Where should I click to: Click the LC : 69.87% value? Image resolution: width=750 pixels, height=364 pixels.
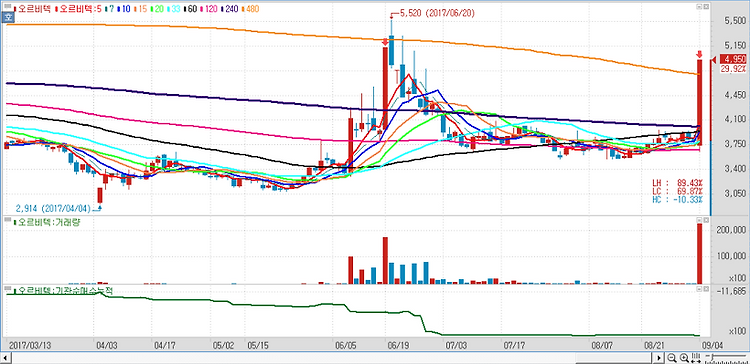click(x=678, y=191)
